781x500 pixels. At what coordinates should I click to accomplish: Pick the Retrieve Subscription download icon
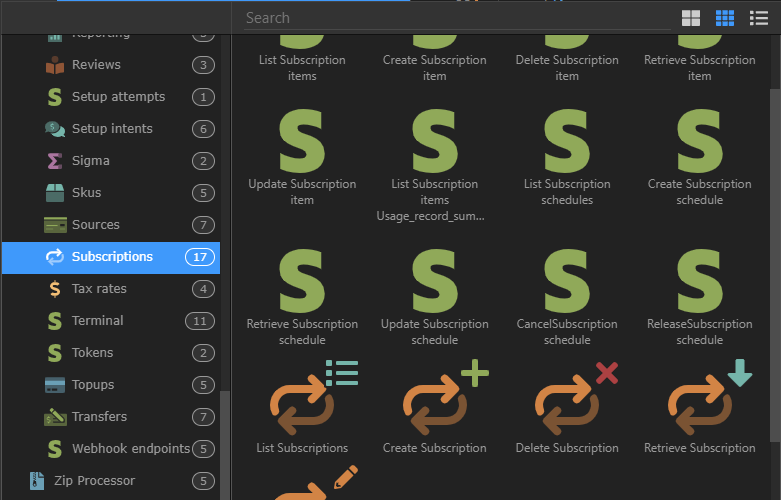pos(710,397)
